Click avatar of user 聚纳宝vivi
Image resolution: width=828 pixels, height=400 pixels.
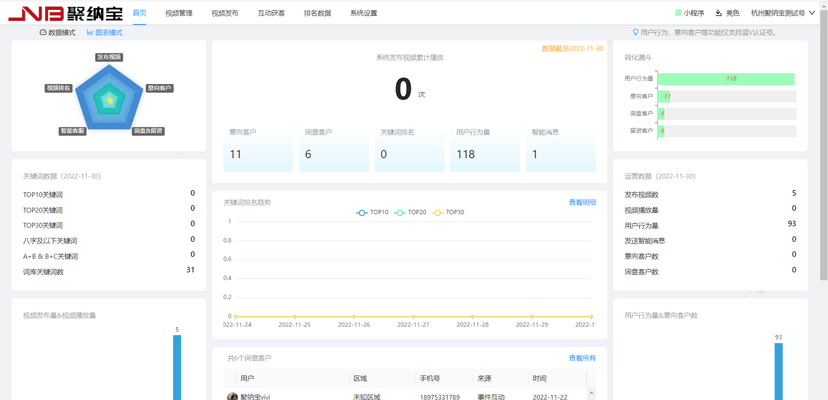(x=233, y=396)
